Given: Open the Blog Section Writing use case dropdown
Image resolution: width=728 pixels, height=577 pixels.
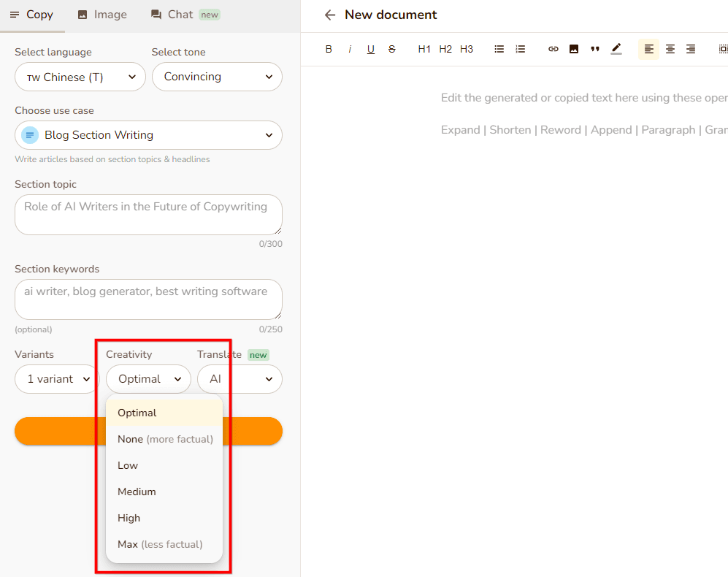Looking at the screenshot, I should coord(148,135).
